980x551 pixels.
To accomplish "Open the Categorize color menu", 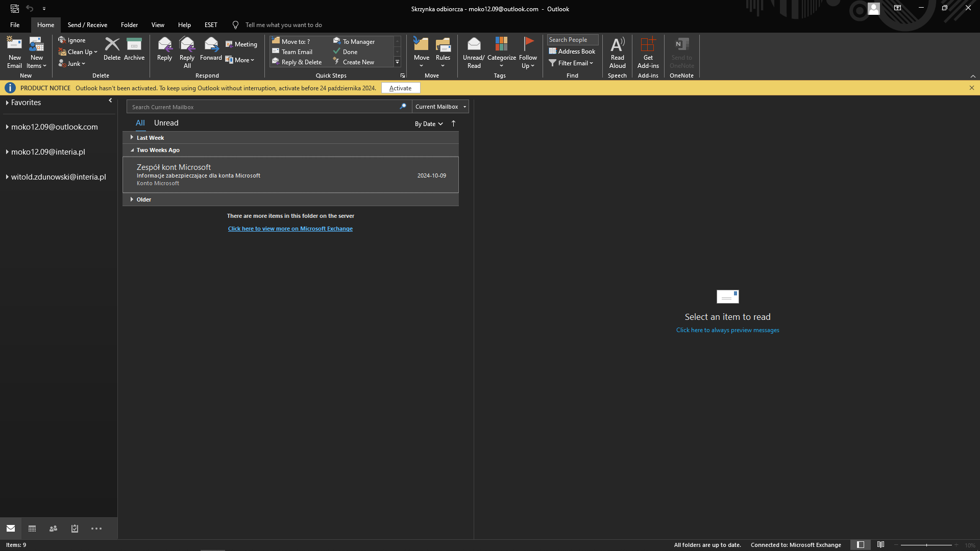I will 501,52.
